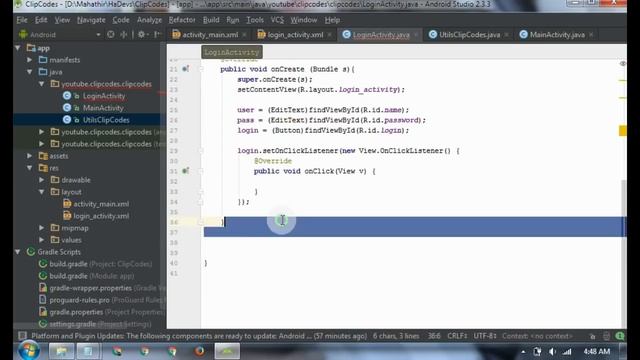Click the tool windows icon in the status bar
This screenshot has width=640, height=360.
pos(22,336)
